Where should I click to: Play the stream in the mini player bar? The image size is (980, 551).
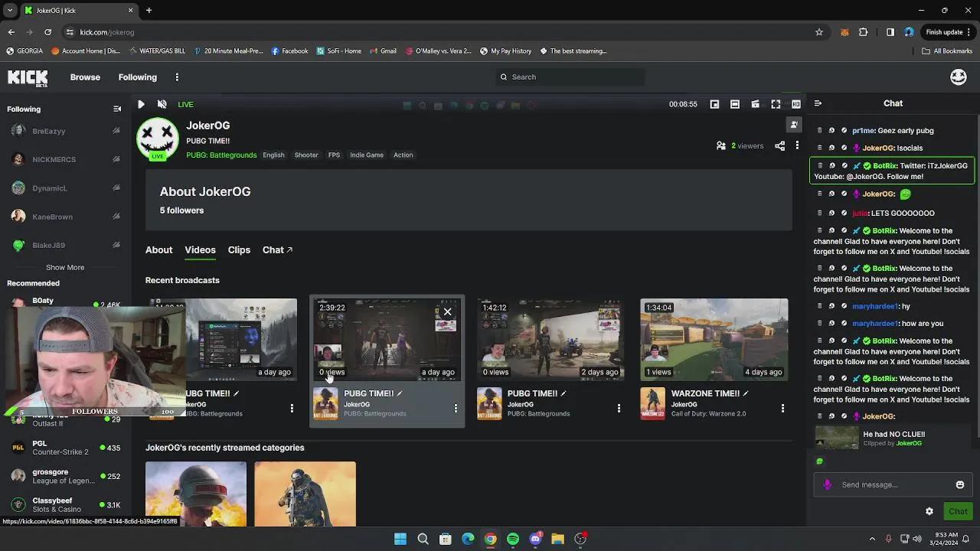pos(141,104)
